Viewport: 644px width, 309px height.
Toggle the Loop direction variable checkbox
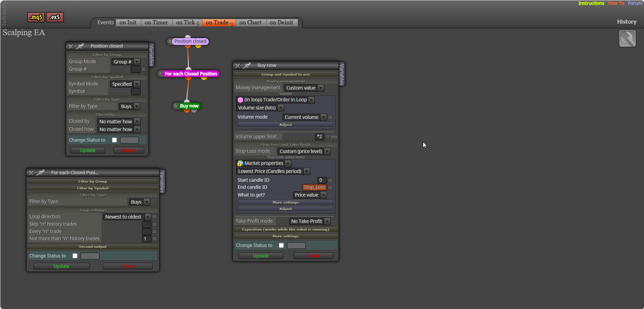tap(154, 217)
